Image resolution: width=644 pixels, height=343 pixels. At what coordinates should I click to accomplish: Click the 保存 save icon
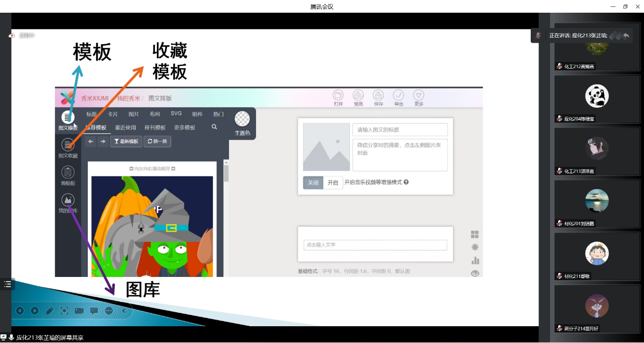pyautogui.click(x=378, y=96)
